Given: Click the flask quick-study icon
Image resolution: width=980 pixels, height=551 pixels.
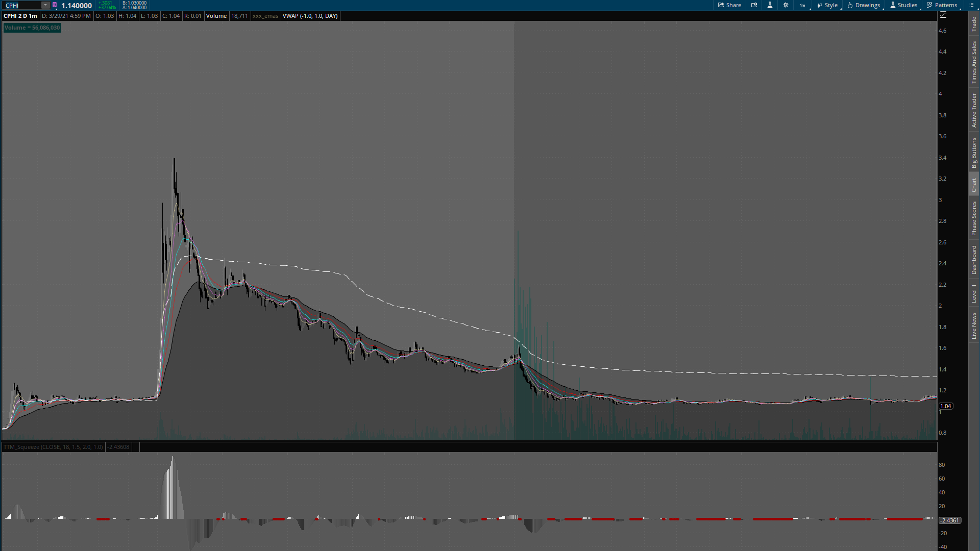Looking at the screenshot, I should click(x=770, y=5).
